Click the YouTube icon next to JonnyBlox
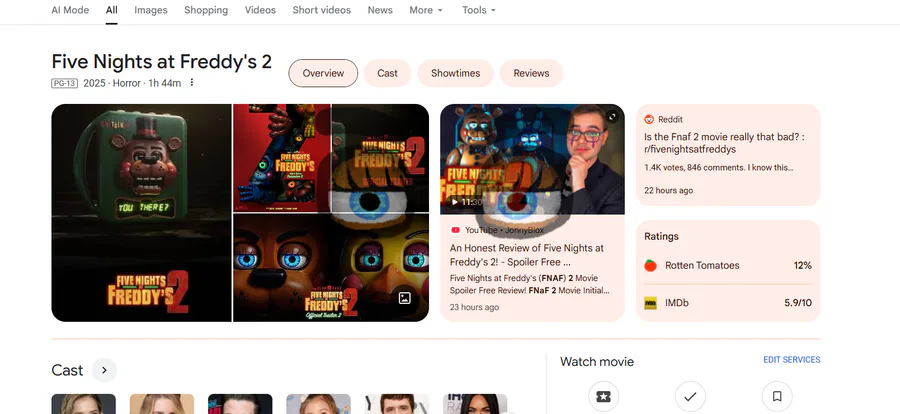This screenshot has width=900, height=414. tap(455, 230)
